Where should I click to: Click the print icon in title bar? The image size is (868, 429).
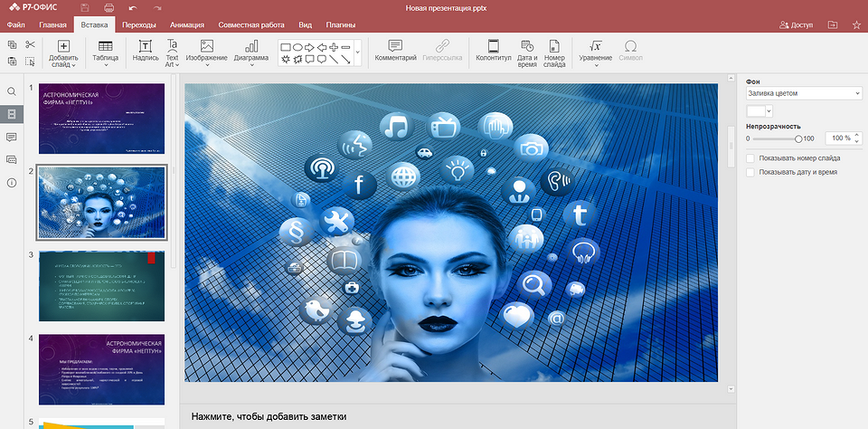click(108, 7)
